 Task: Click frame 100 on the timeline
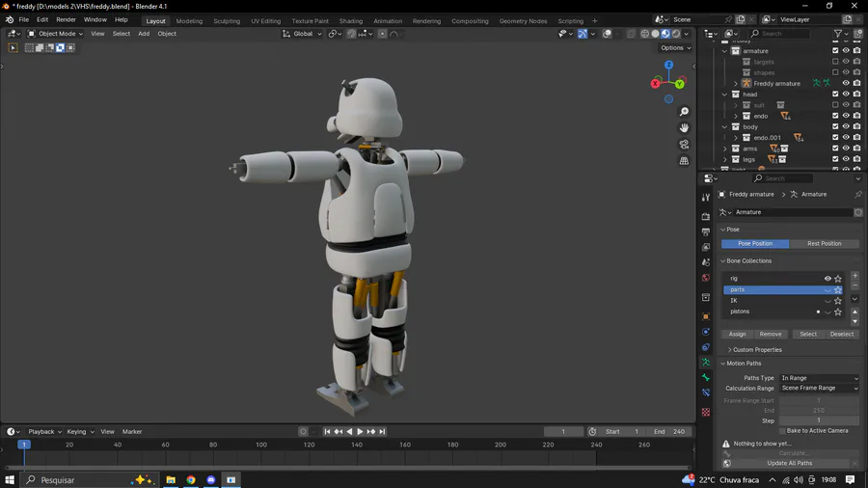261,445
